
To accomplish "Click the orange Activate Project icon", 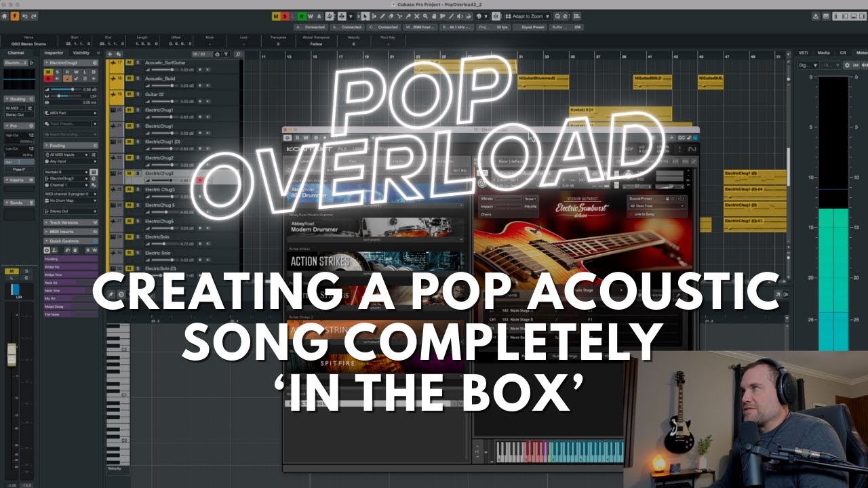I will coord(14,16).
